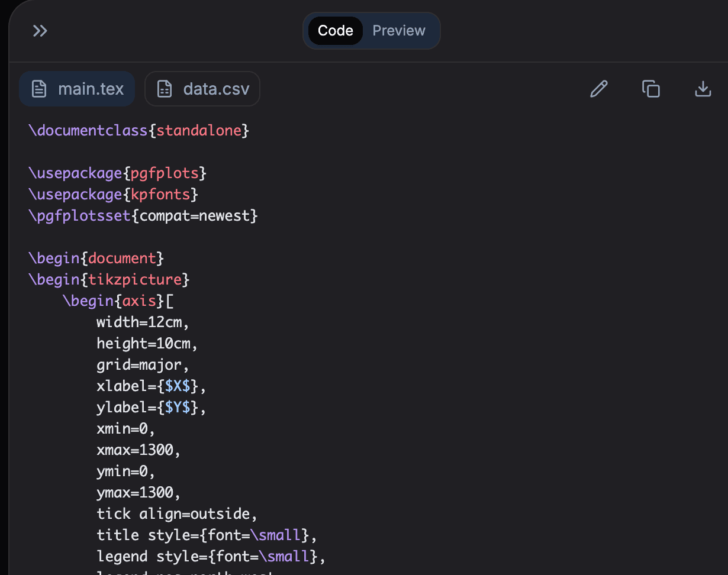Image resolution: width=728 pixels, height=575 pixels.
Task: Click the tick align=outside line
Action: click(177, 513)
